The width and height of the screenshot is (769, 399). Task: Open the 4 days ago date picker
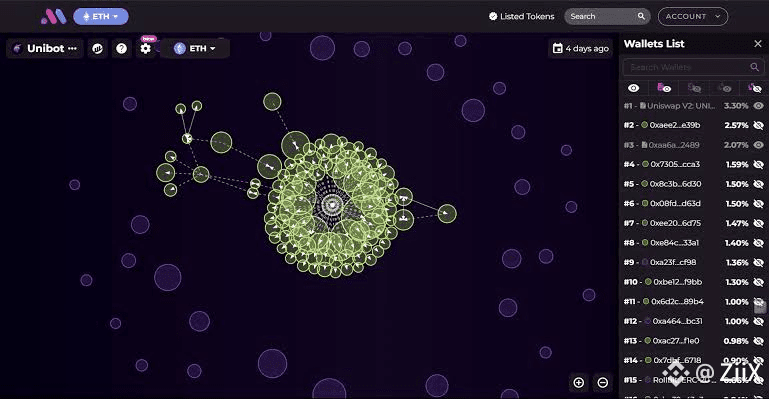[581, 49]
